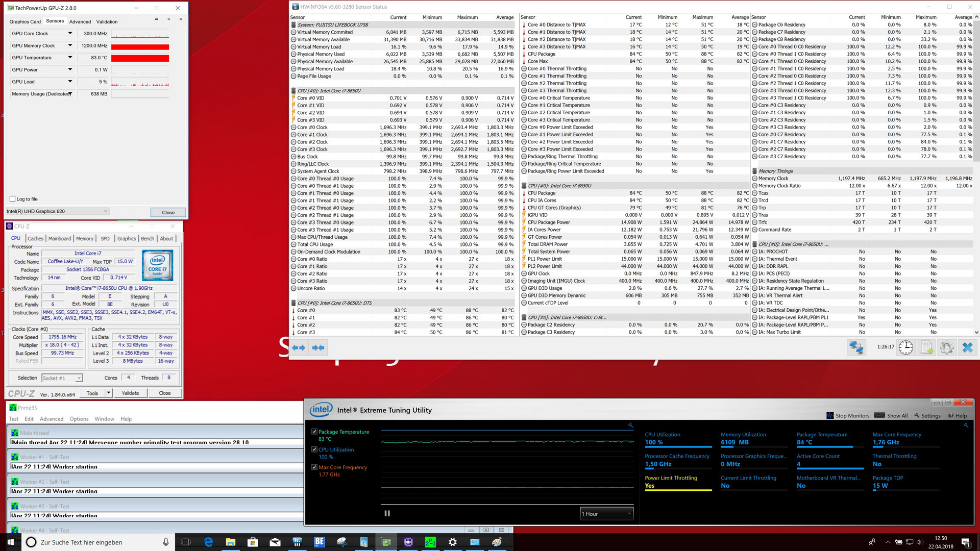Image resolution: width=980 pixels, height=551 pixels.
Task: Open GPU Core Clock sensor dropdown
Action: click(x=70, y=34)
